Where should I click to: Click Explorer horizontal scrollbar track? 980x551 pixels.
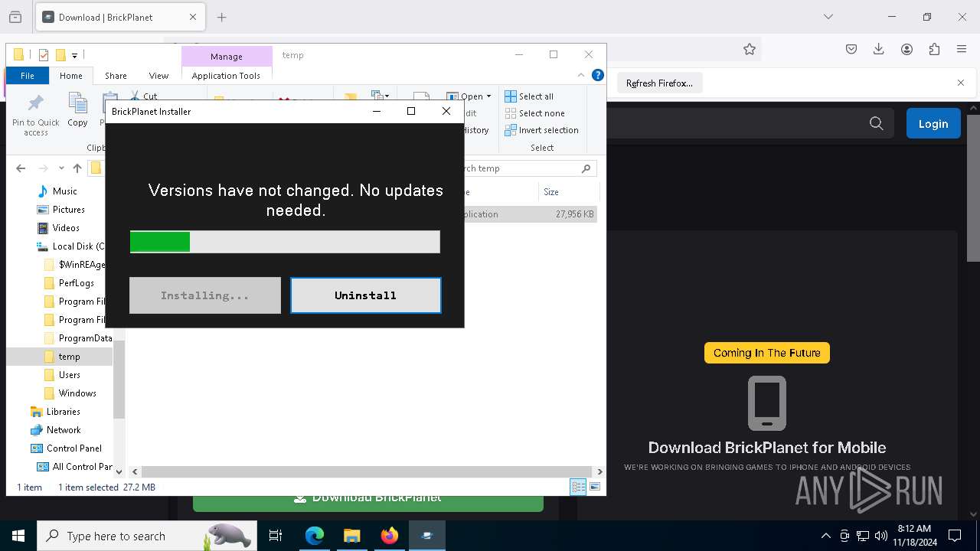(367, 471)
